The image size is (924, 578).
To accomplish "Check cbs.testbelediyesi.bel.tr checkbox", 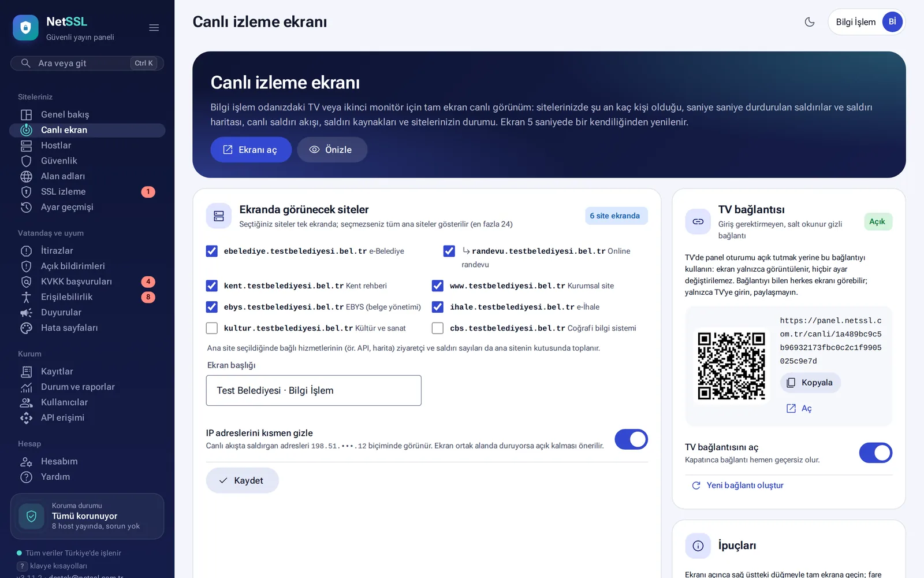I will click(438, 328).
